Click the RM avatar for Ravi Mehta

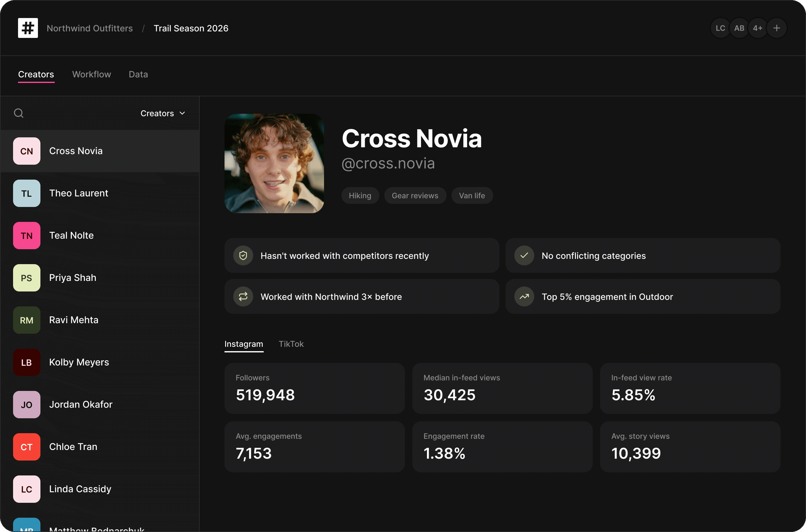[26, 320]
